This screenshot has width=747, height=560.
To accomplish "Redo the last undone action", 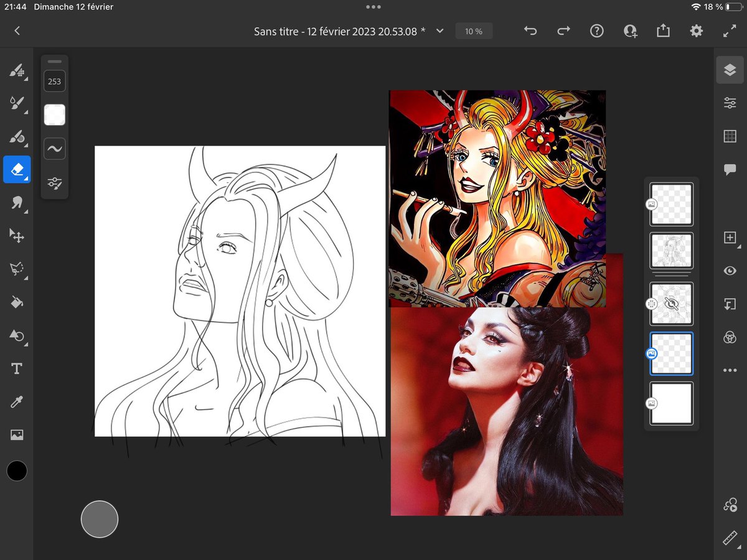I will tap(563, 30).
